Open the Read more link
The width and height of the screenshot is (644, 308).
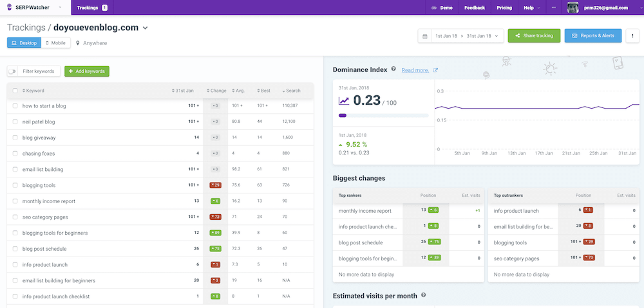tap(415, 70)
